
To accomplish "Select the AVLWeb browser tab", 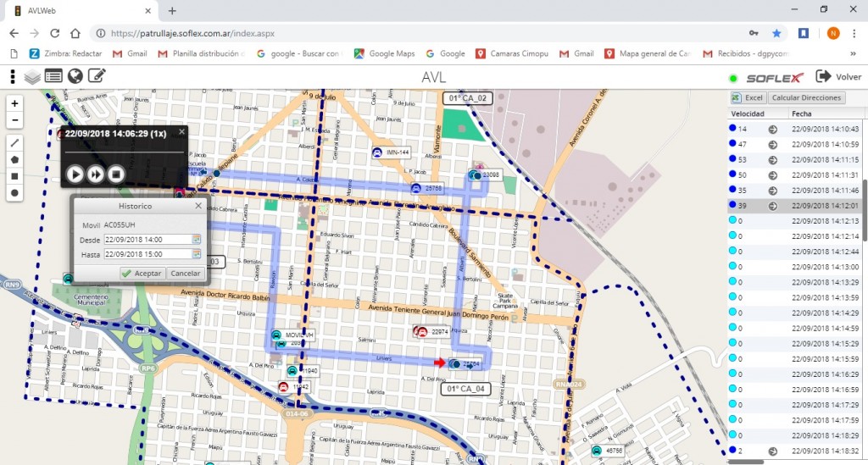I will click(x=81, y=10).
